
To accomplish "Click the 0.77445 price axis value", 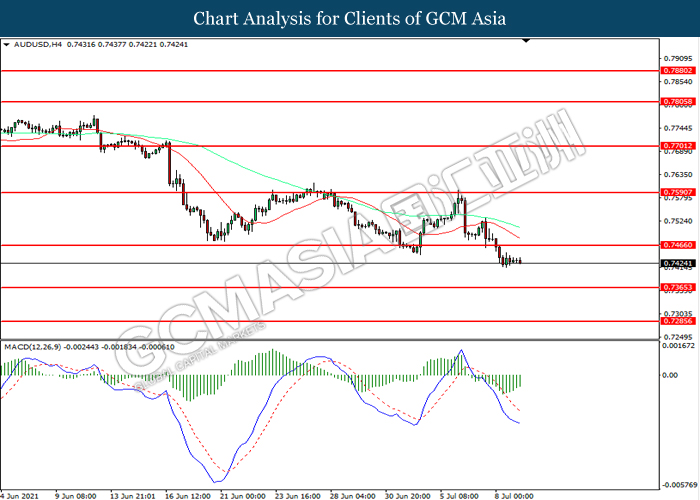I will 678,129.
